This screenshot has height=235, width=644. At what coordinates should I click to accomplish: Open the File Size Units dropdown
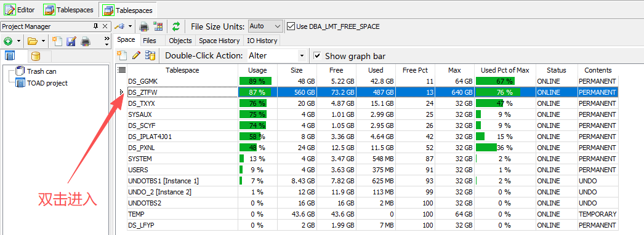pyautogui.click(x=265, y=26)
